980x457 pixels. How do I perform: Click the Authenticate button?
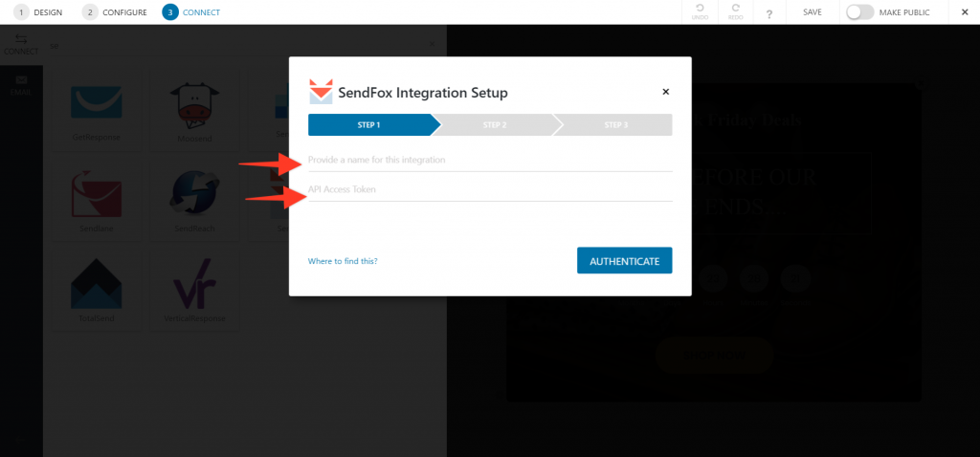624,261
